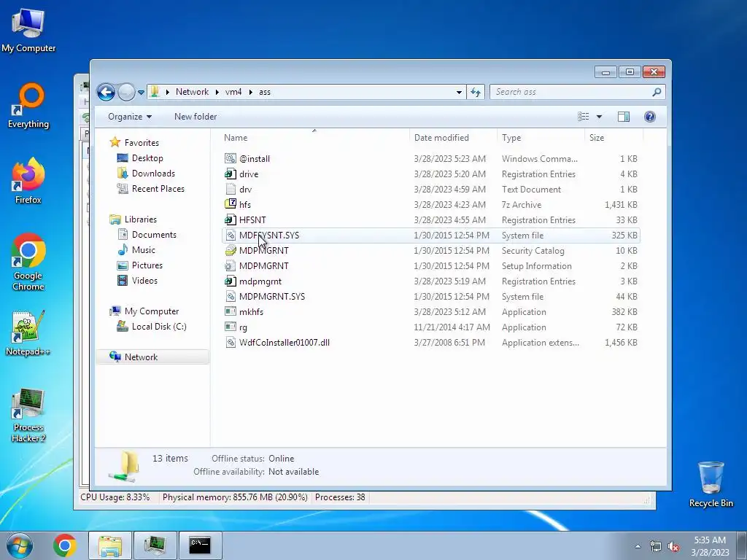Viewport: 747px width, 560px height.
Task: Open Libraries in navigation pane
Action: click(140, 219)
